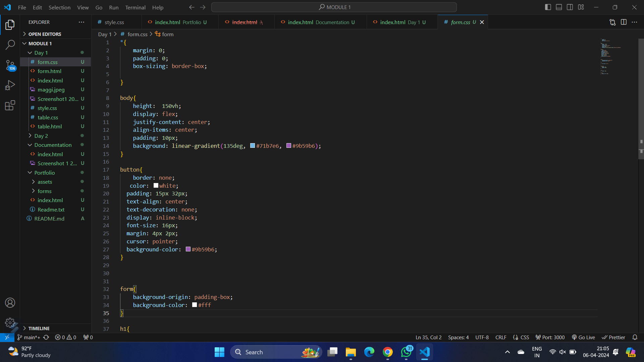Open Microsoft Edge from taskbar
644x362 pixels.
(x=369, y=352)
